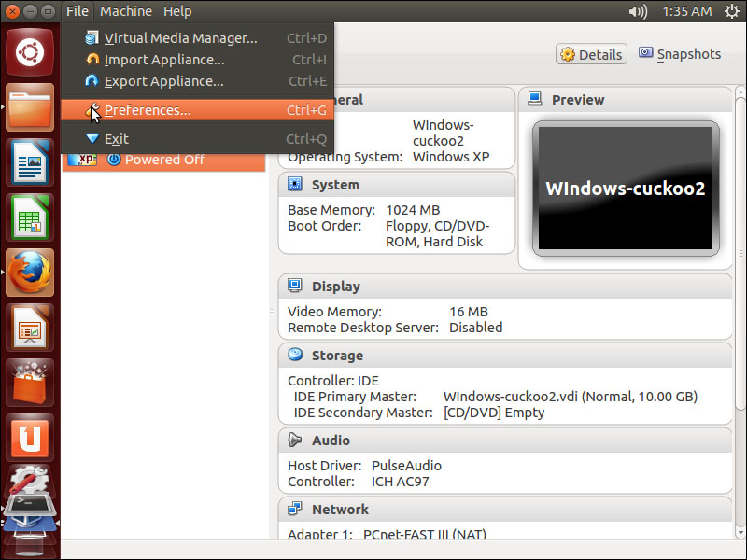Click the Virtual Media Manager disk icon
Viewport: 747px width, 560px height.
pos(92,37)
